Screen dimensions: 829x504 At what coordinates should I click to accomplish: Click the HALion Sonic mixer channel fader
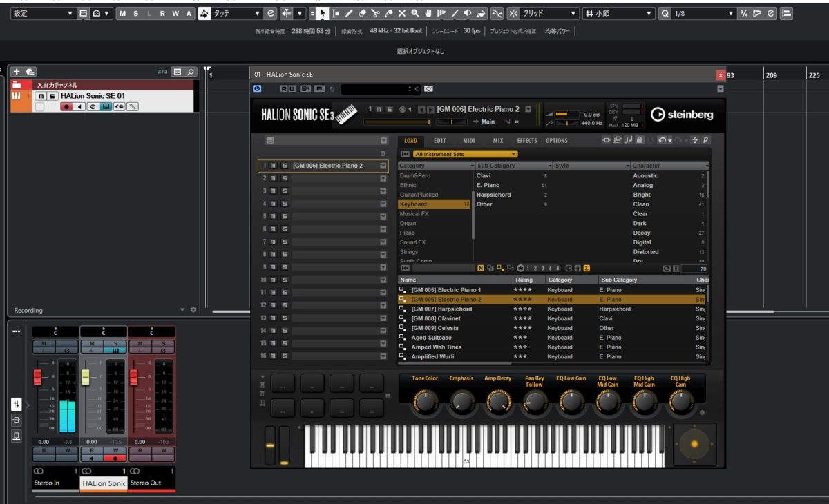(x=86, y=377)
